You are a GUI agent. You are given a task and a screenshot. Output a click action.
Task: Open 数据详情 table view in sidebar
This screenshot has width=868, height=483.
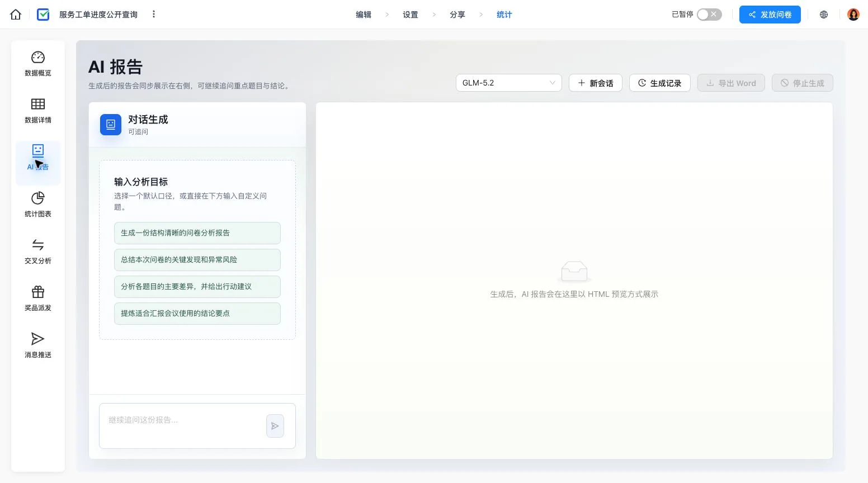click(x=38, y=111)
